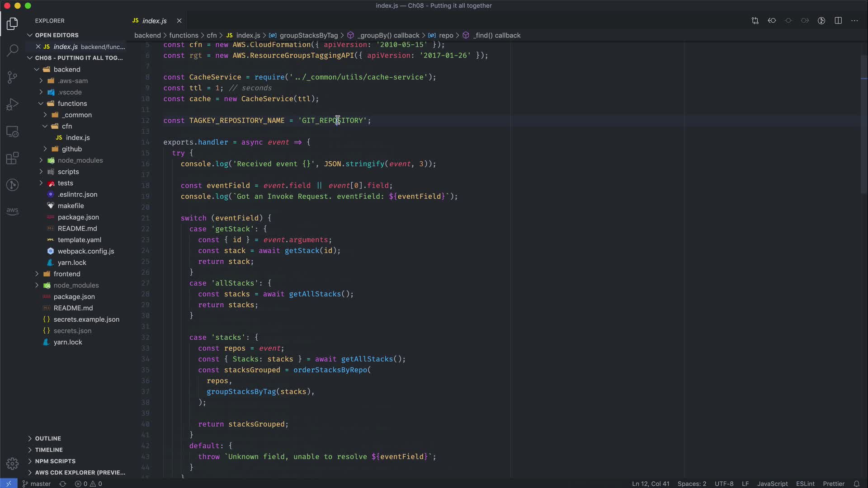This screenshot has height=488, width=868.
Task: Click the split editor right icon
Action: click(838, 21)
